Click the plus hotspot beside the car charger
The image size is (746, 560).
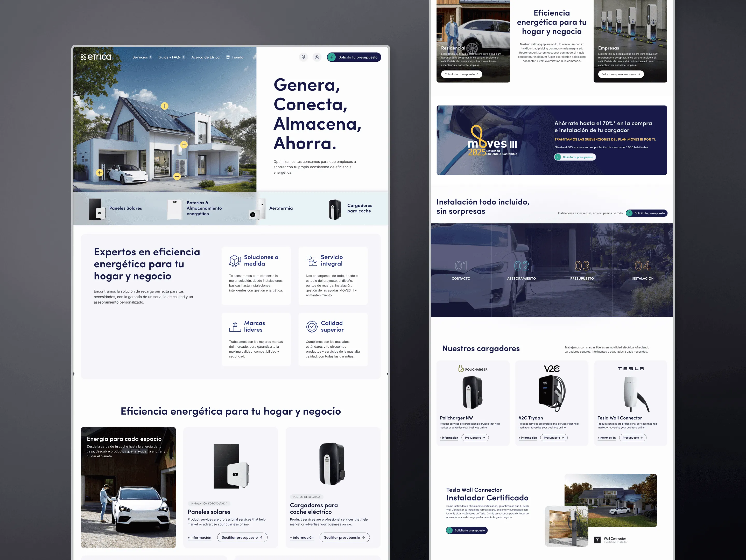click(100, 173)
